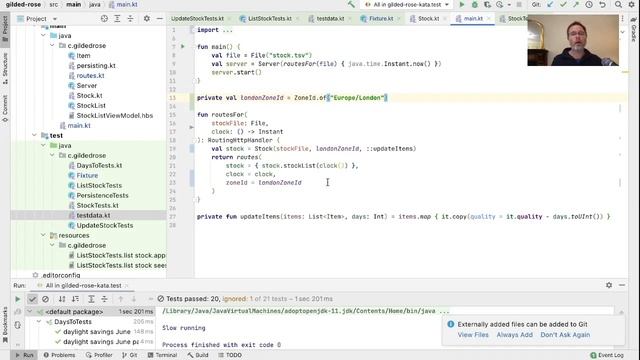
Task: Collapse resources folder
Action: click(43, 235)
